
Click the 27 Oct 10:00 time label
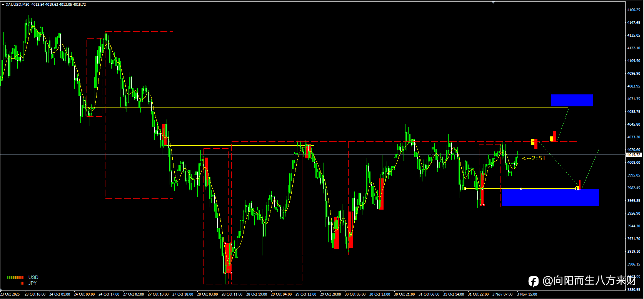(158, 294)
